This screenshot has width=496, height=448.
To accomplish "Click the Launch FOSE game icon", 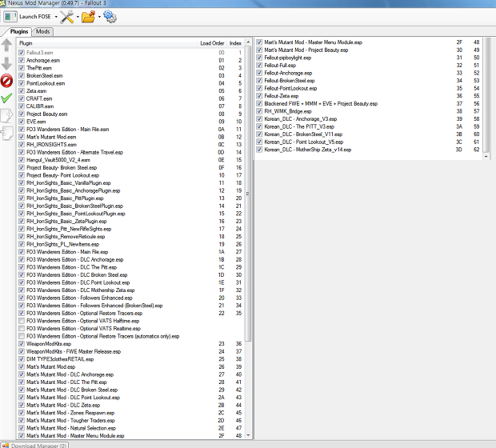I will (x=10, y=17).
